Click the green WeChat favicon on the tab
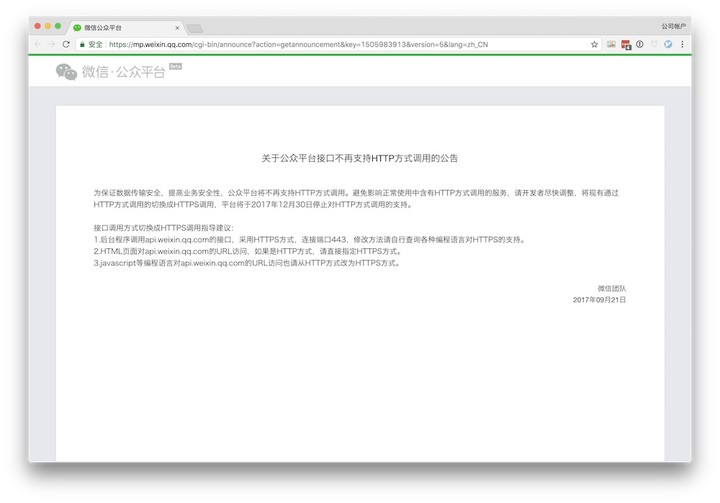The width and height of the screenshot is (720, 503). [x=77, y=28]
